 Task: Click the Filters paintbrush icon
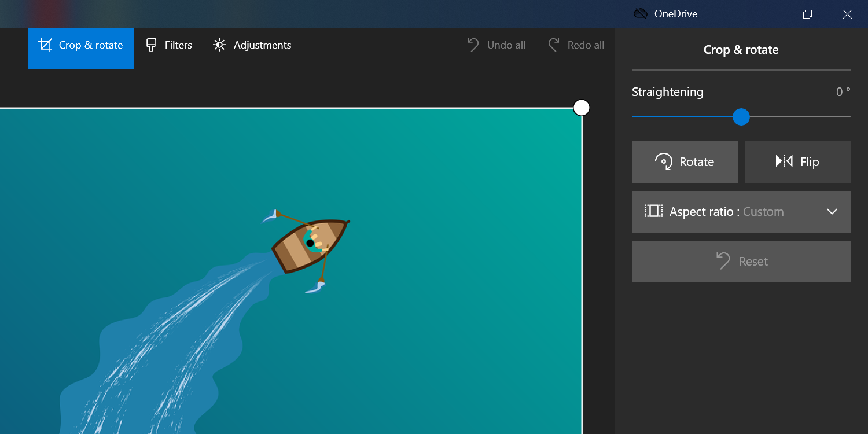point(151,45)
